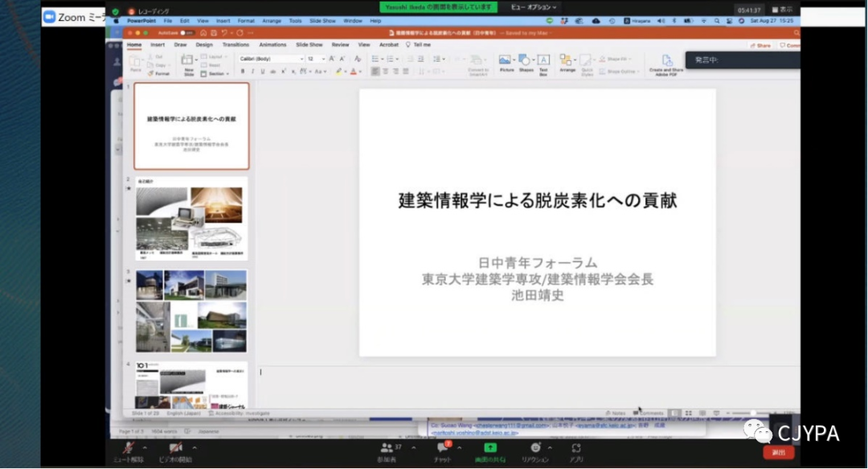Click the Clear Formatting icon
This screenshot has height=469, width=868.
tap(358, 59)
